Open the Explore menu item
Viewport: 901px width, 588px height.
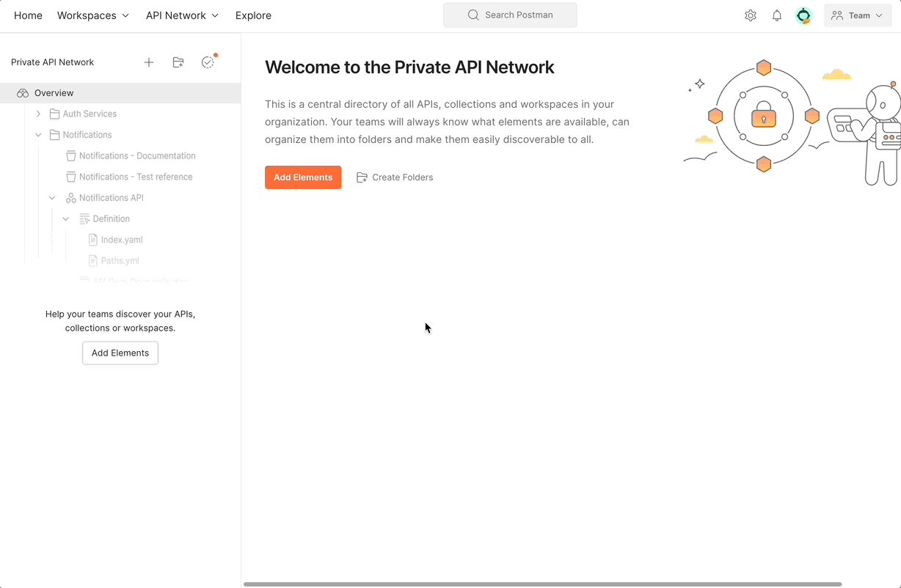pyautogui.click(x=252, y=15)
